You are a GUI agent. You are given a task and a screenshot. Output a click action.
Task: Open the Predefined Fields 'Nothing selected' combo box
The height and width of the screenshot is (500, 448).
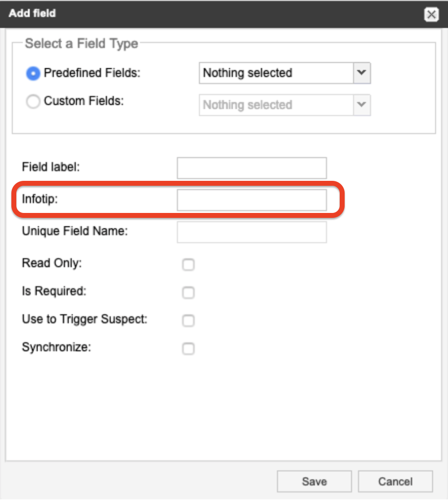285,73
